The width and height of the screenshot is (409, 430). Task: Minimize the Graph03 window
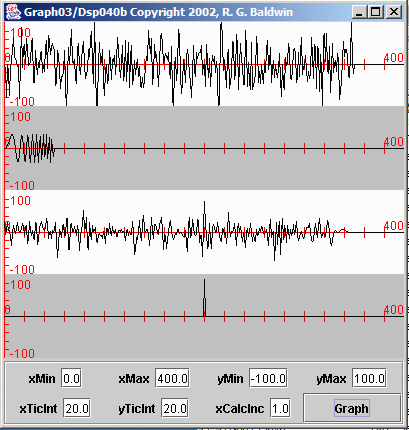[x=359, y=12]
